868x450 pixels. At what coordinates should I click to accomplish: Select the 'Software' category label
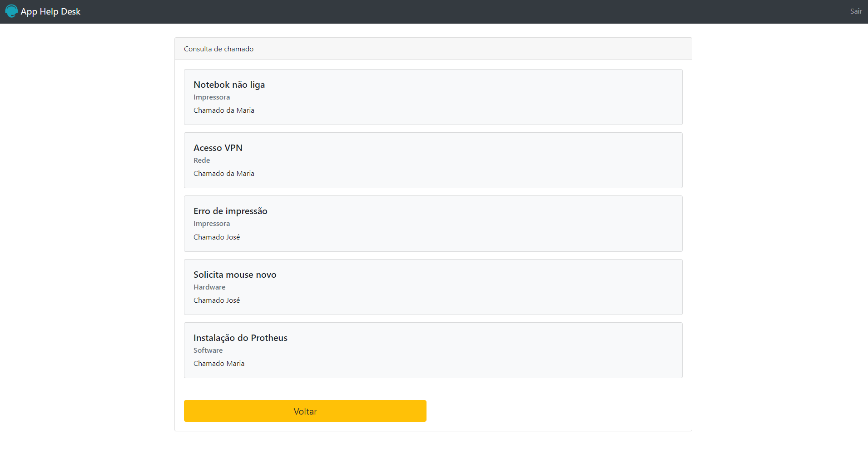point(208,350)
